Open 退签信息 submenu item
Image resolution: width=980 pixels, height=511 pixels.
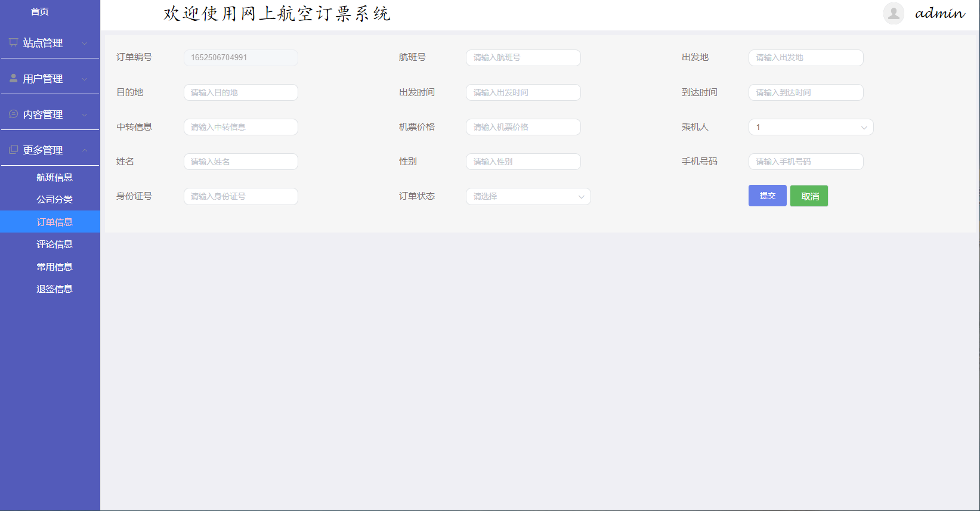click(54, 289)
